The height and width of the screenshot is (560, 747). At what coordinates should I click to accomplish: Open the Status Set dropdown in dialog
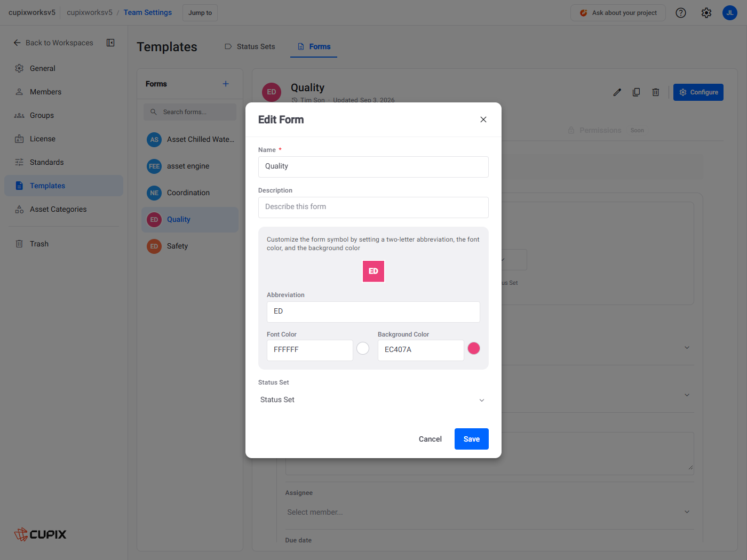373,400
